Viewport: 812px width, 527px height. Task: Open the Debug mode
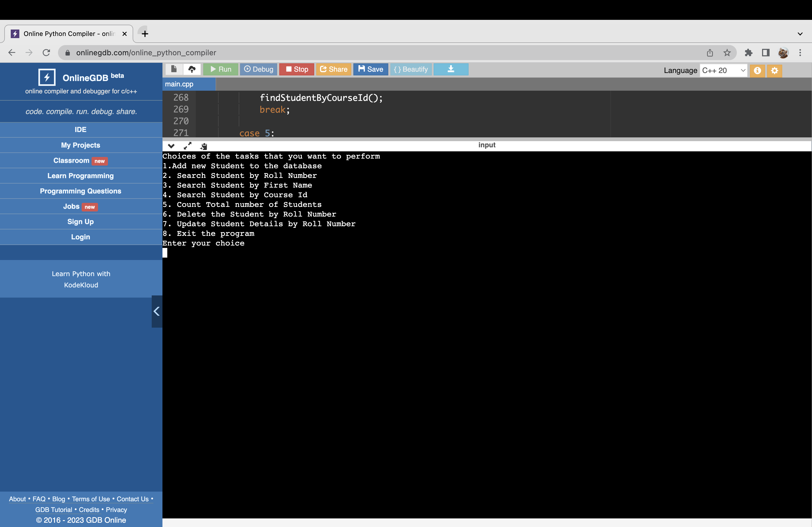(258, 69)
